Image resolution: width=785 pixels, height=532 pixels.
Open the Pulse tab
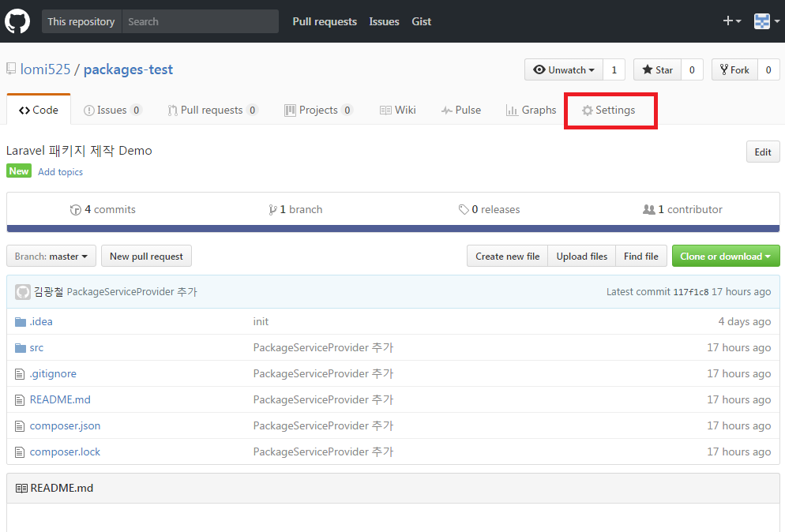click(x=460, y=110)
